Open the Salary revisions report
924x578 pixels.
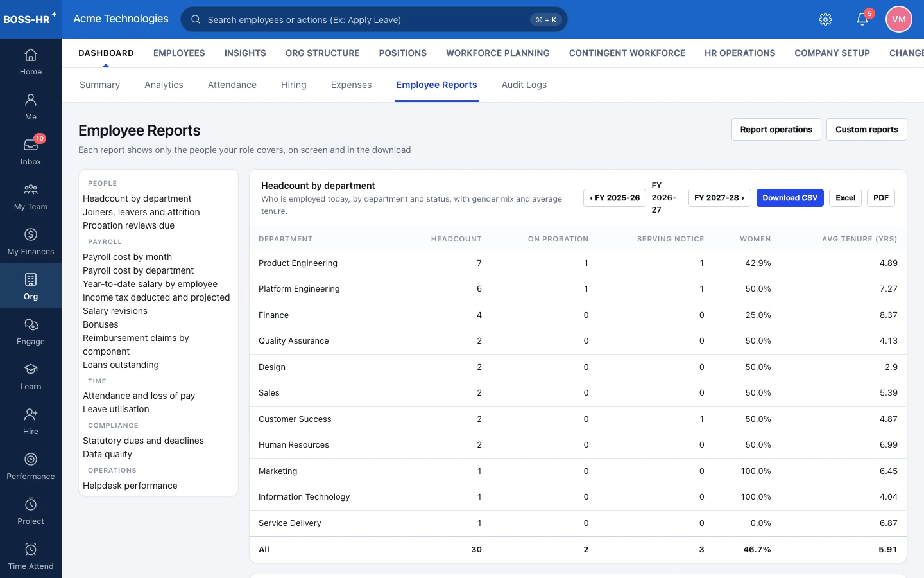(115, 311)
